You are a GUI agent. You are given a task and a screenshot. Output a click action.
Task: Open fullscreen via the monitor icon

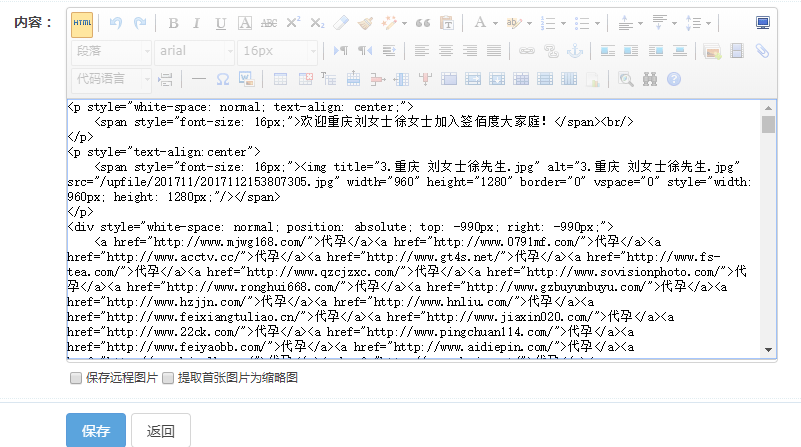(x=763, y=23)
